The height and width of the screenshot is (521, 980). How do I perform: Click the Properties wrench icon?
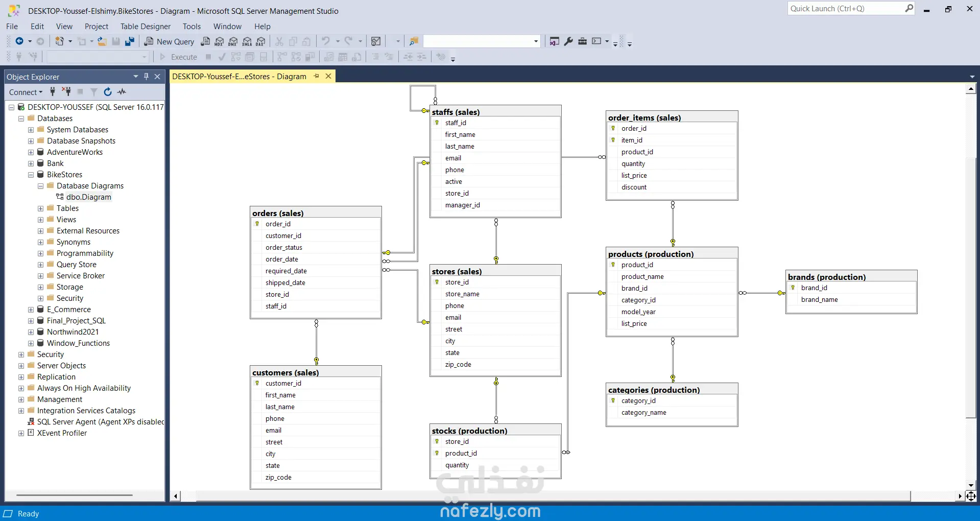568,41
